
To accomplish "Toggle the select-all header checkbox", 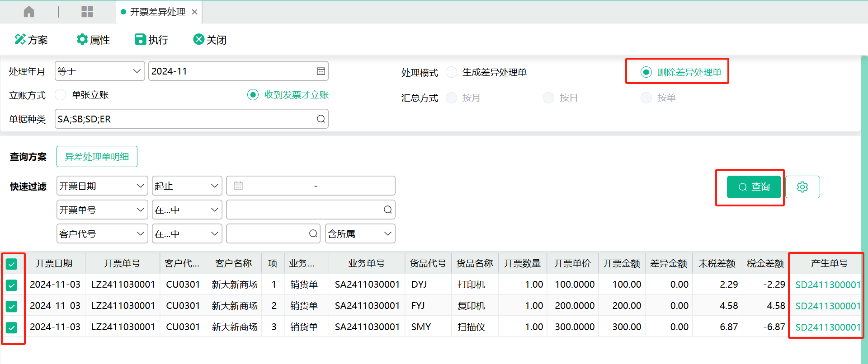I will [12, 264].
